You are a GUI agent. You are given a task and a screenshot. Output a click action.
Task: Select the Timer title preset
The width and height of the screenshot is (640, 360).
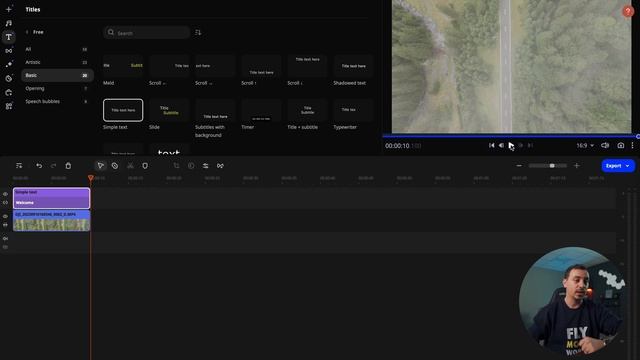261,110
